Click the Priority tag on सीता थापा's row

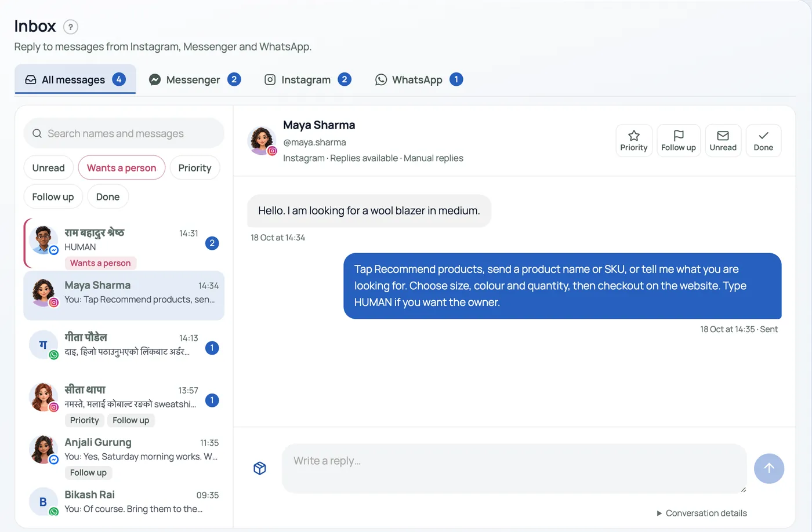[85, 420]
